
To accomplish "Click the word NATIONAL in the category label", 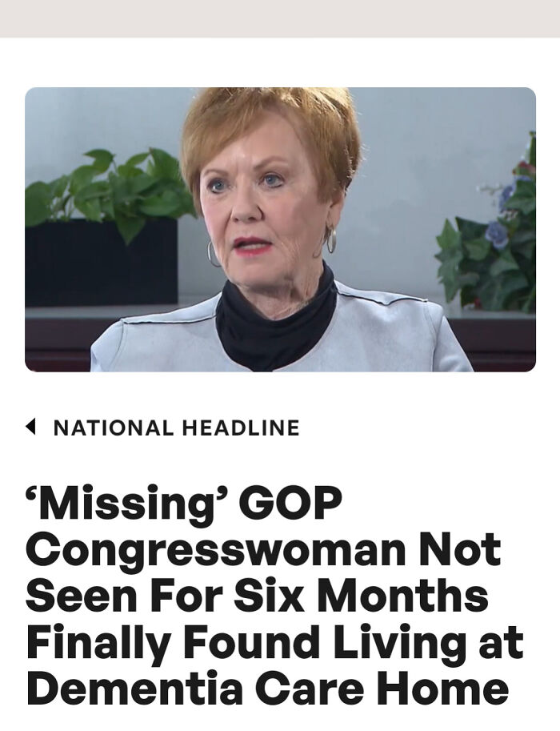I will 114,428.
